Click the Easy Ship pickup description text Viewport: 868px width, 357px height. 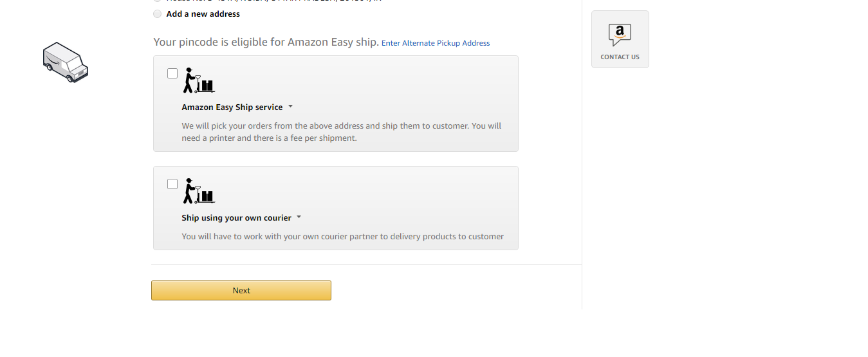[x=342, y=132]
